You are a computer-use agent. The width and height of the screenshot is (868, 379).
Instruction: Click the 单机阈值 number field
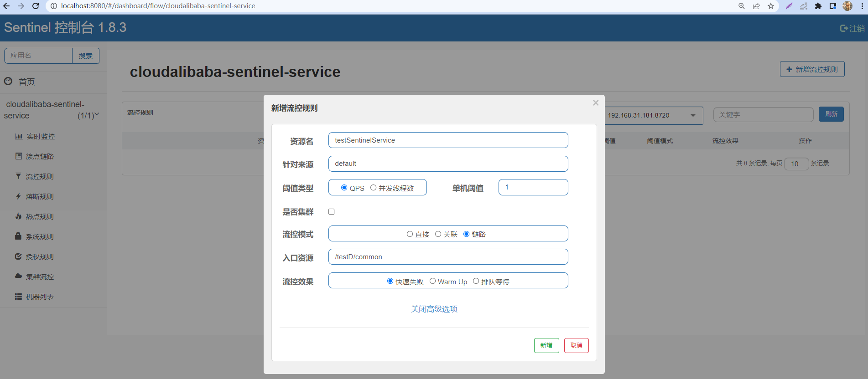coord(533,187)
